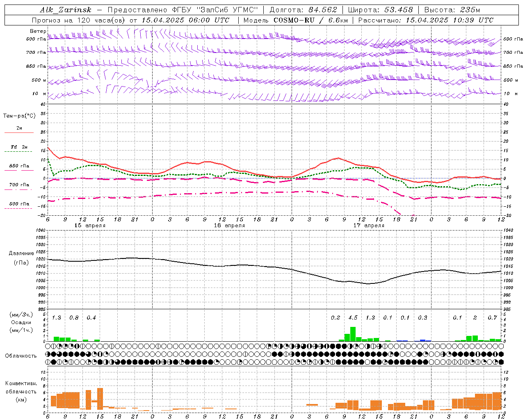This screenshot has width=525, height=420.
Task: Select the Тем-ра(°C) axis label
Action: tap(19, 116)
